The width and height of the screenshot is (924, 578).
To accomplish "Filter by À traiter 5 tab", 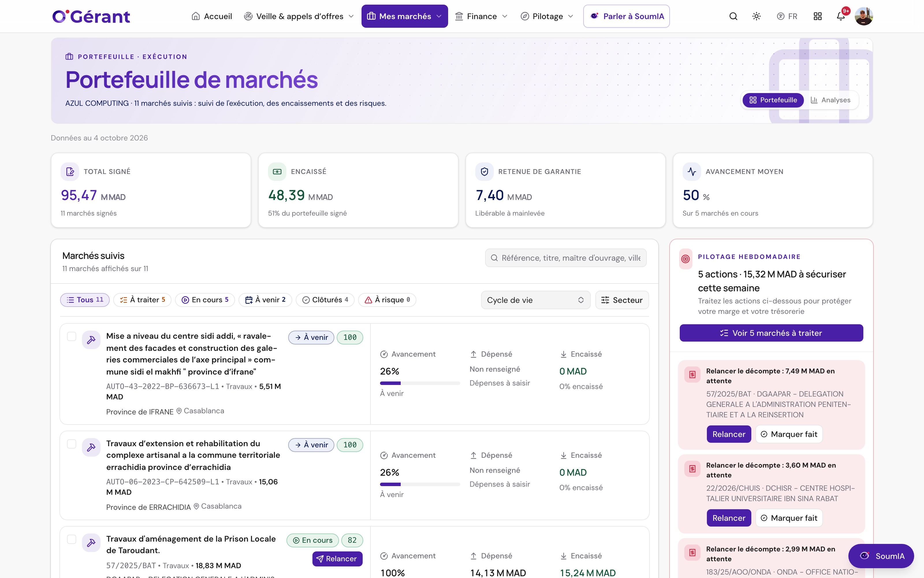I will (142, 300).
